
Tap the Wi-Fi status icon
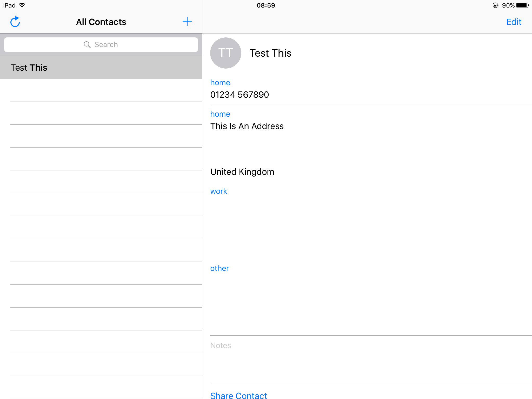(22, 5)
